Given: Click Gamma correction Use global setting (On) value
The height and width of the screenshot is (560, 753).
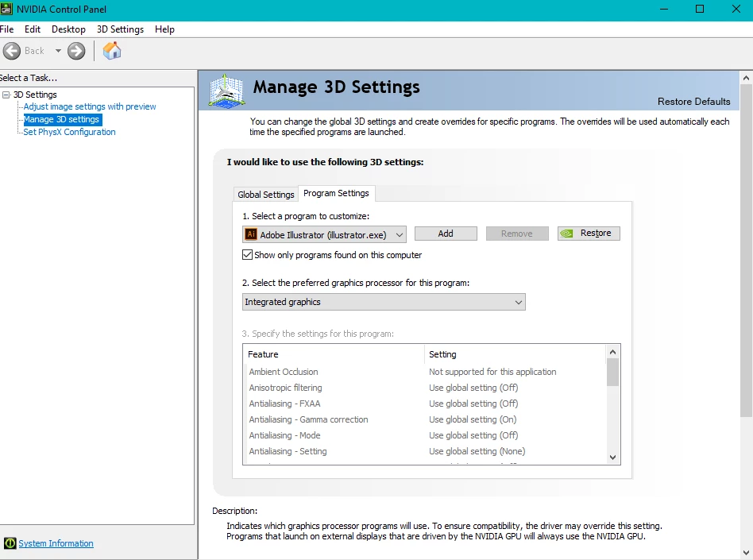Looking at the screenshot, I should (x=473, y=419).
